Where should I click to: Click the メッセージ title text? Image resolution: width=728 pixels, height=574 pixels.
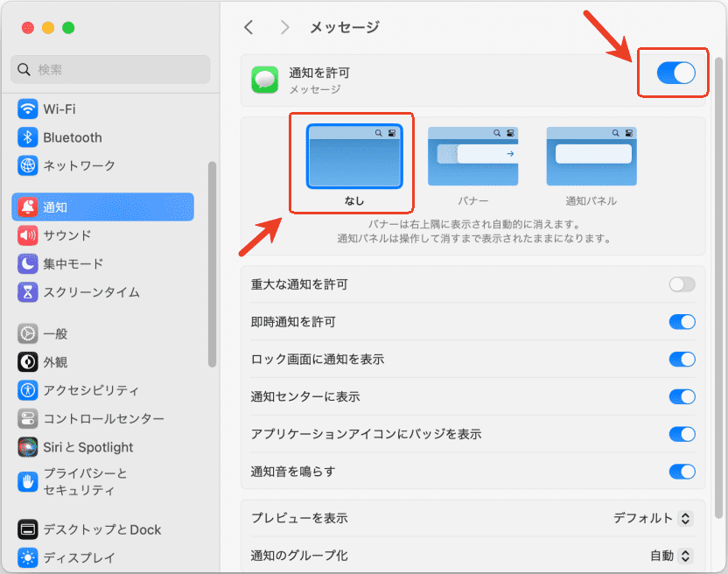[x=345, y=27]
